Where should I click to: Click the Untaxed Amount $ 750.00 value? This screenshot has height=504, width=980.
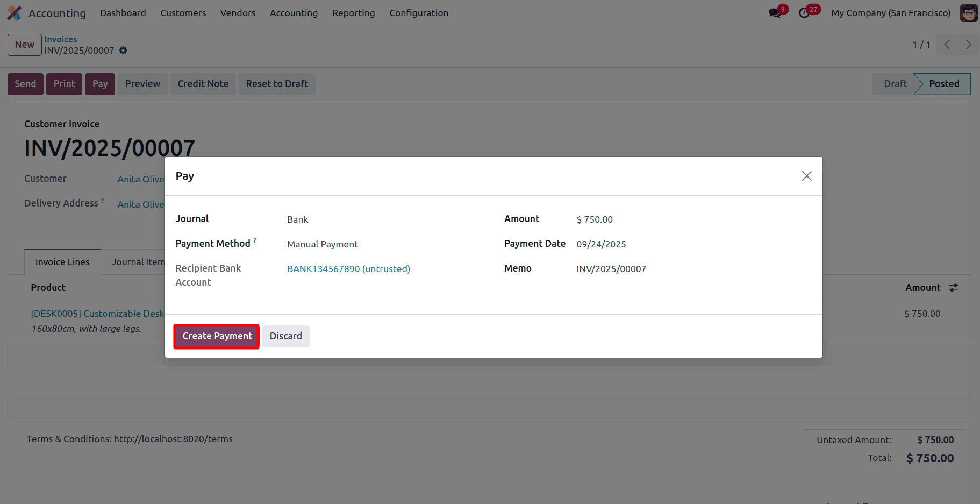tap(935, 440)
